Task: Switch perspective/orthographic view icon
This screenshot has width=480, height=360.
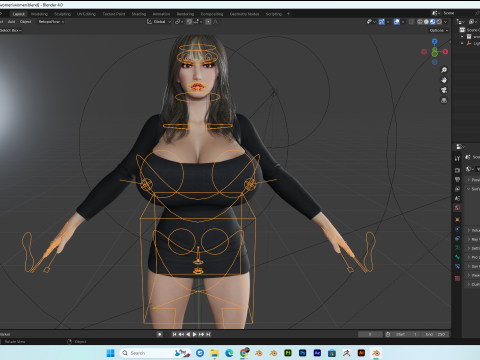Action: pos(444,100)
